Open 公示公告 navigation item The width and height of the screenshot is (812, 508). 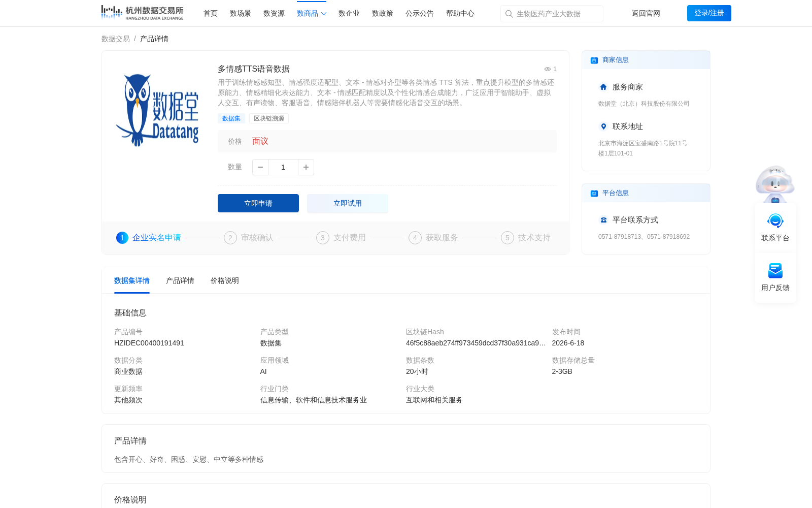pos(420,13)
